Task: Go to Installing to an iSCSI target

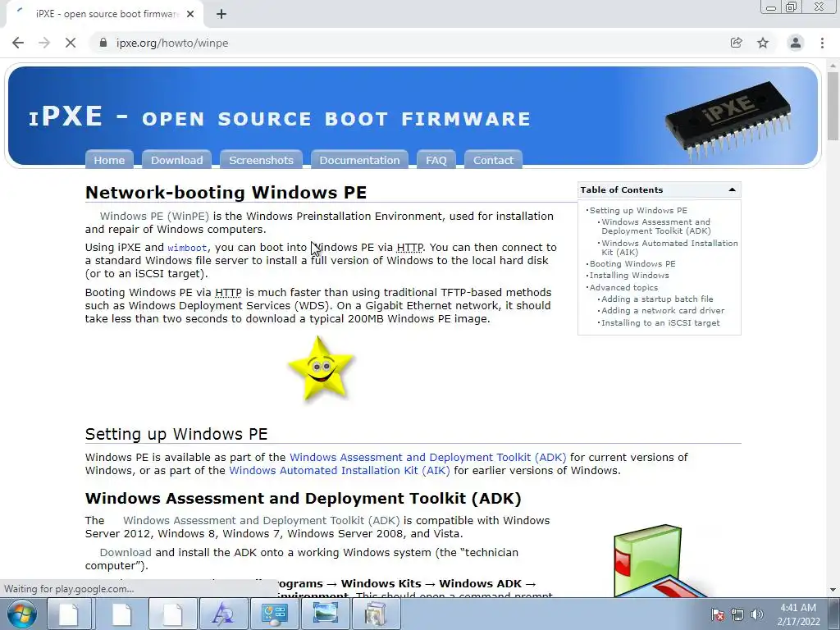Action: (660, 323)
